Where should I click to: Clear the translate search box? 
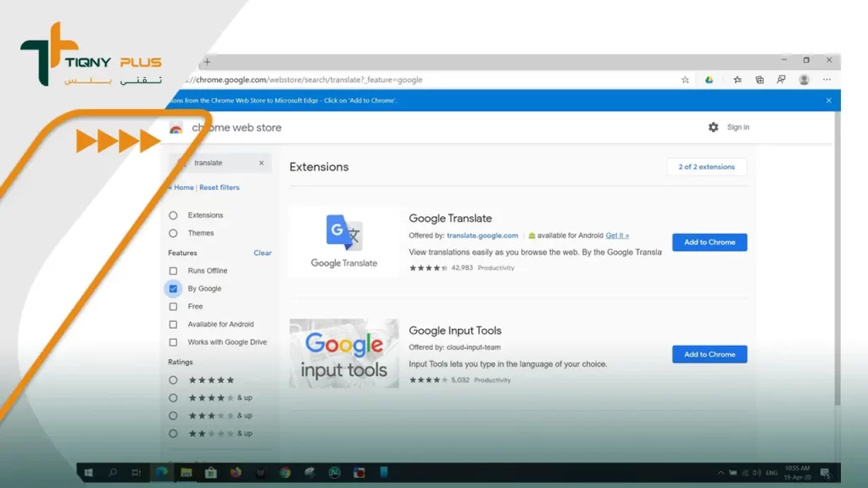click(x=261, y=163)
